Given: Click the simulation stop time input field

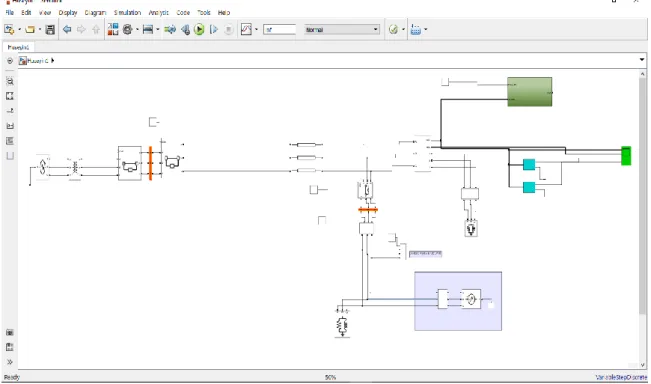Looking at the screenshot, I should (x=279, y=29).
